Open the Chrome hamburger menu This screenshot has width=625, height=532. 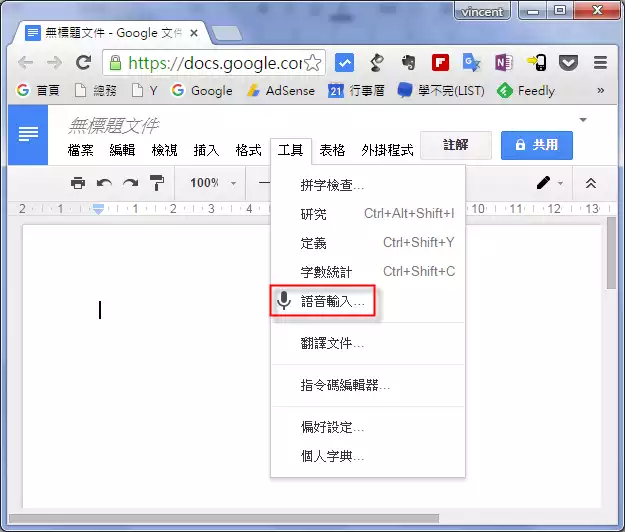(600, 63)
